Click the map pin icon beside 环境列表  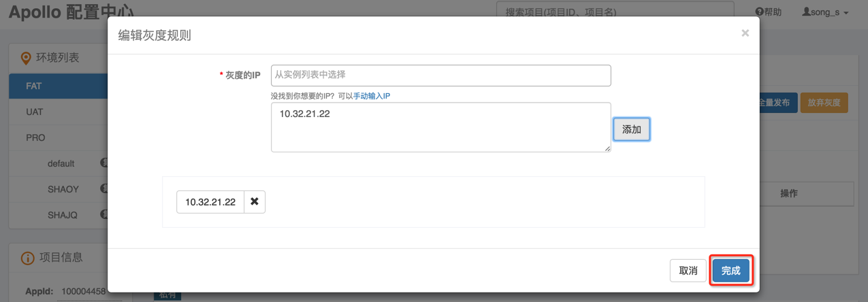coord(26,58)
